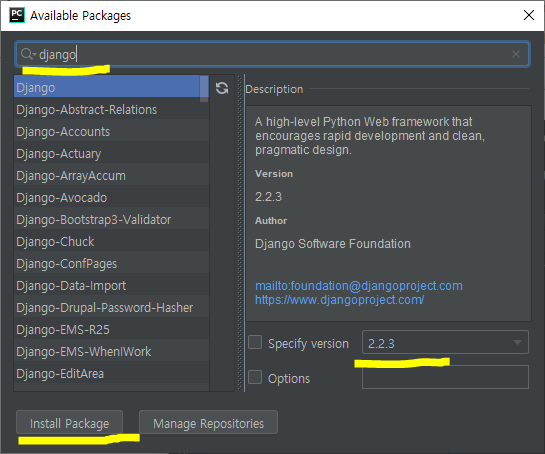The width and height of the screenshot is (545, 454).
Task: Select Django-EMS-R25 in the list
Action: pos(111,329)
